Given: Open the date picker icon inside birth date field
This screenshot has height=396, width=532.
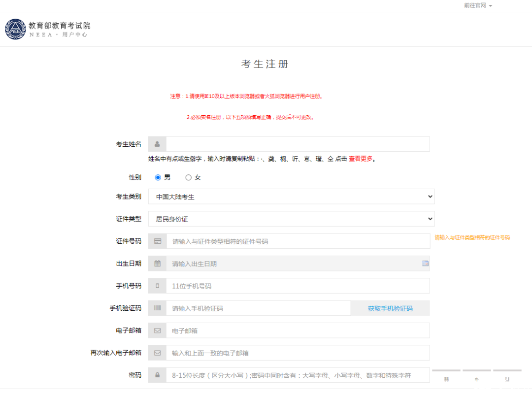Looking at the screenshot, I should coord(425,264).
